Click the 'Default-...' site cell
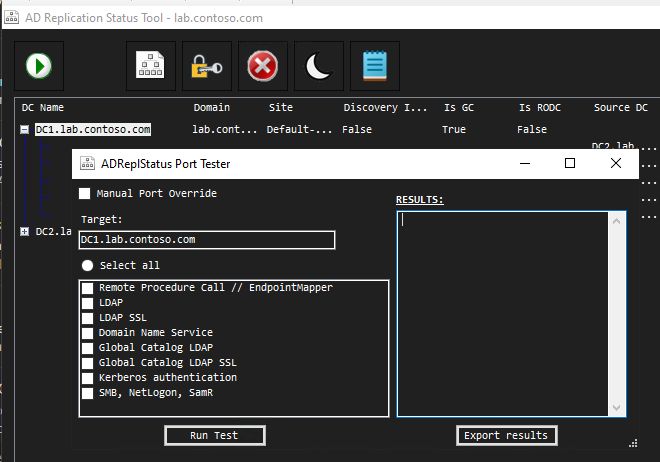The height and width of the screenshot is (462, 660). pyautogui.click(x=299, y=130)
